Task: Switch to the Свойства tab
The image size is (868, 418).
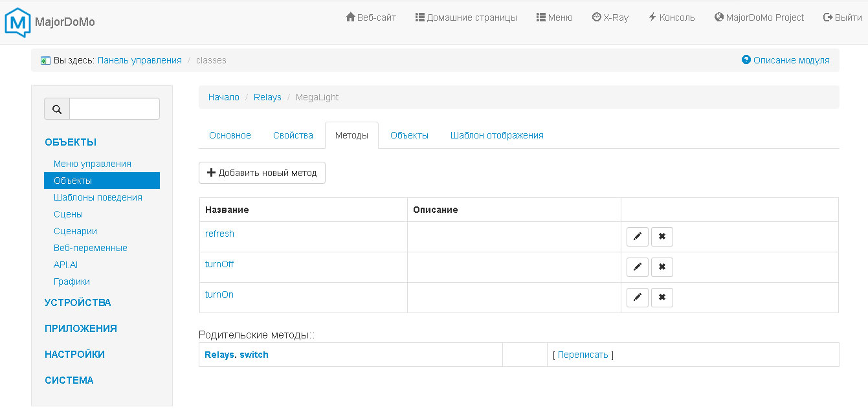Action: 293,135
